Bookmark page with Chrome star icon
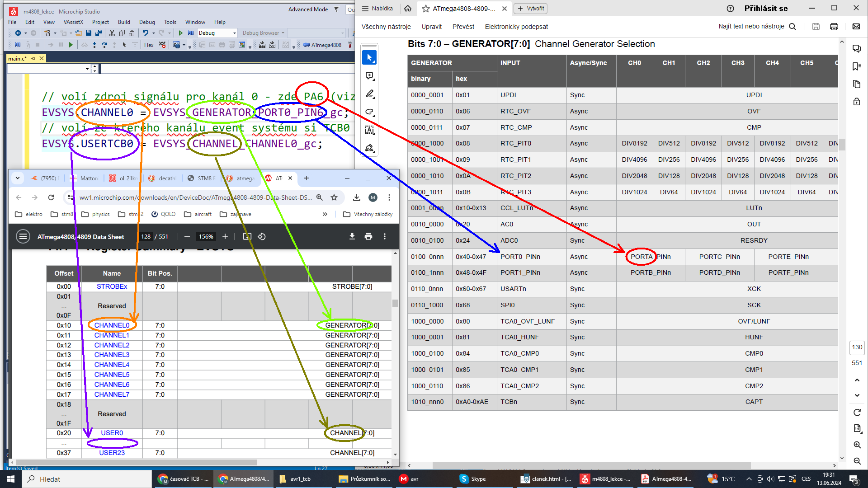The image size is (868, 488). click(x=334, y=197)
